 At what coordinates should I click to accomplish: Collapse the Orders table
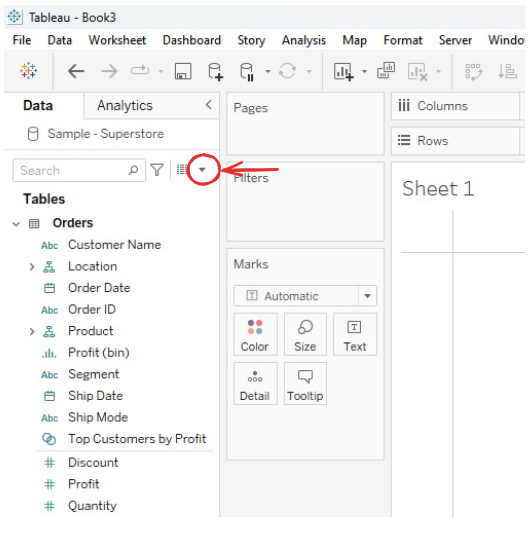tap(16, 224)
